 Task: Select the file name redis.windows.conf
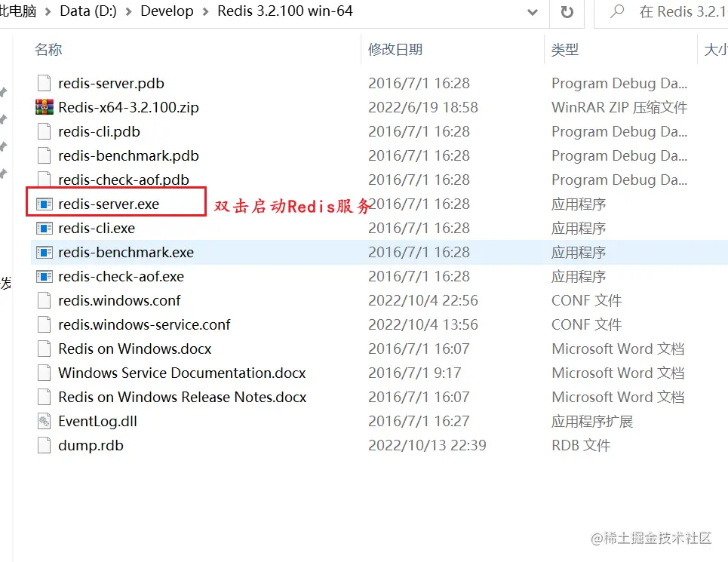click(x=119, y=301)
